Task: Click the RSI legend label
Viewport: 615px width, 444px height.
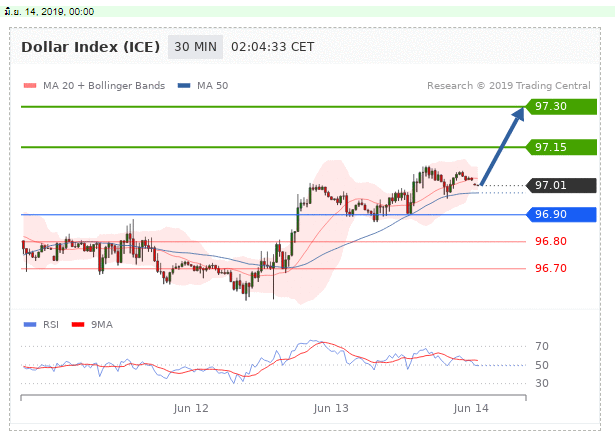Action: (x=51, y=324)
